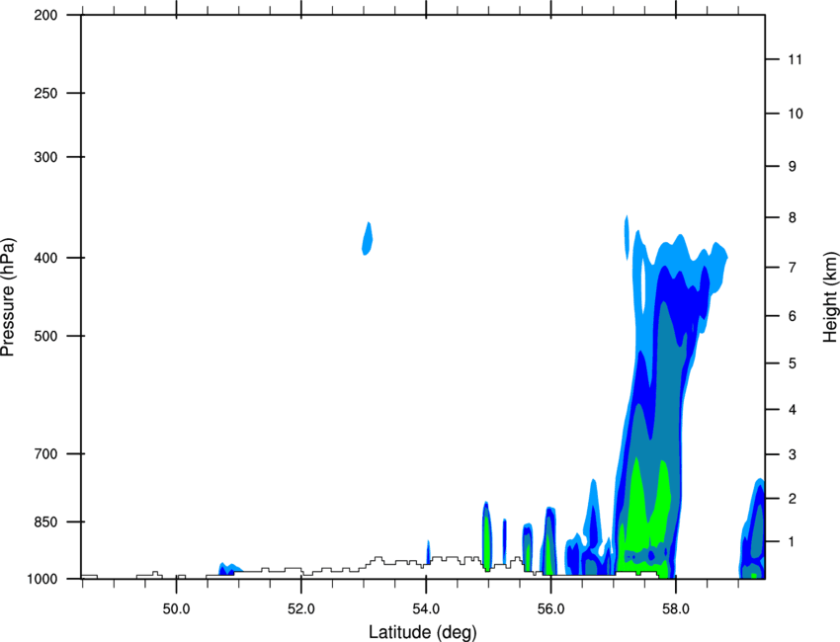Click the 'Height (km)' axis title
This screenshot has width=840, height=642.
click(x=830, y=297)
